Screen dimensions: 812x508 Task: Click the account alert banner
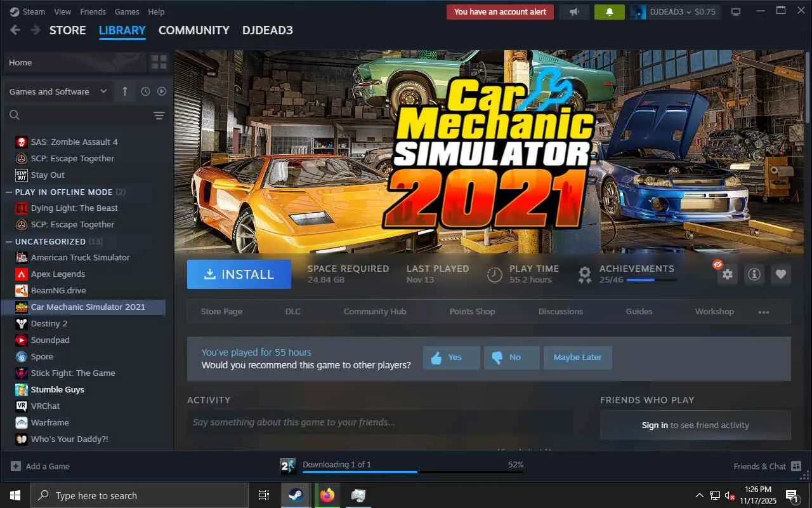coord(500,11)
